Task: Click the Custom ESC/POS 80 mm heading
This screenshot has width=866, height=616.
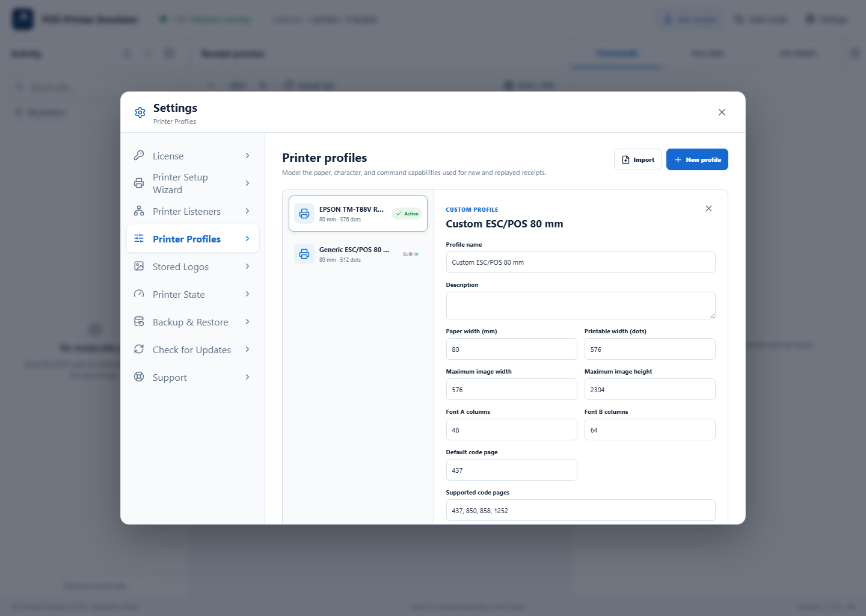Action: [x=505, y=224]
